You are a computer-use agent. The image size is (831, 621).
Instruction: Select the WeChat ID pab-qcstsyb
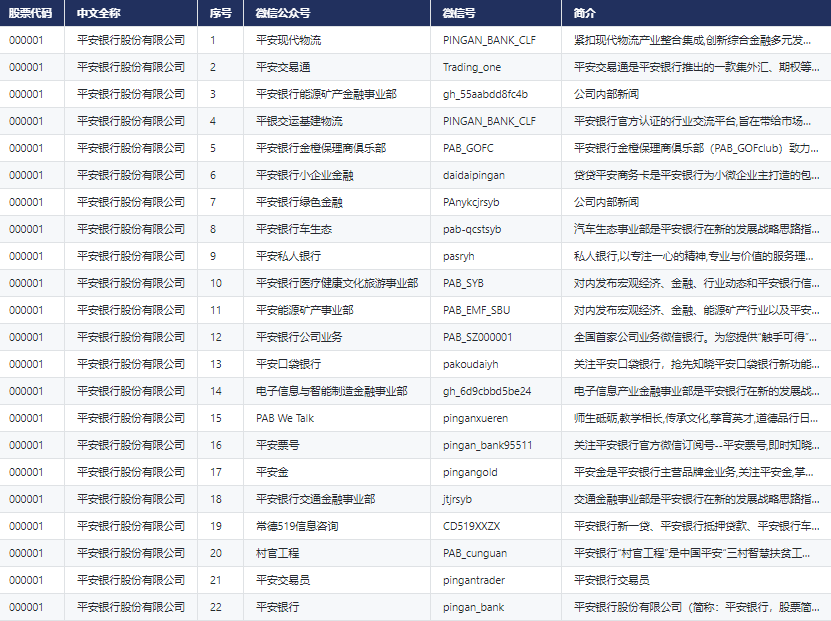coord(472,229)
